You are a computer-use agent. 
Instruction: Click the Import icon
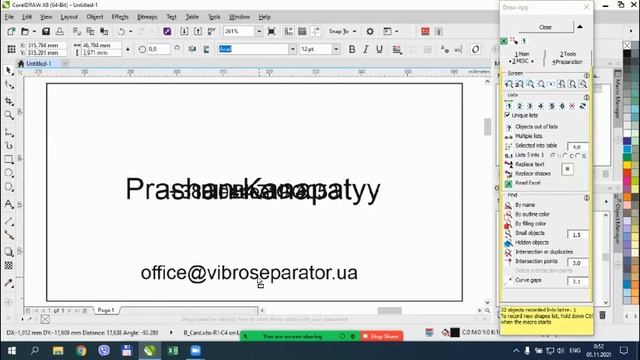point(184,31)
